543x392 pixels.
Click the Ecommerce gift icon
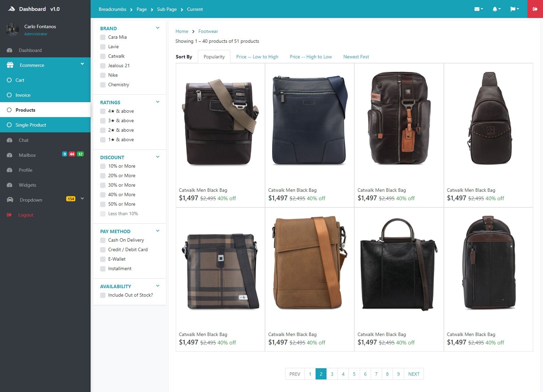click(x=10, y=65)
